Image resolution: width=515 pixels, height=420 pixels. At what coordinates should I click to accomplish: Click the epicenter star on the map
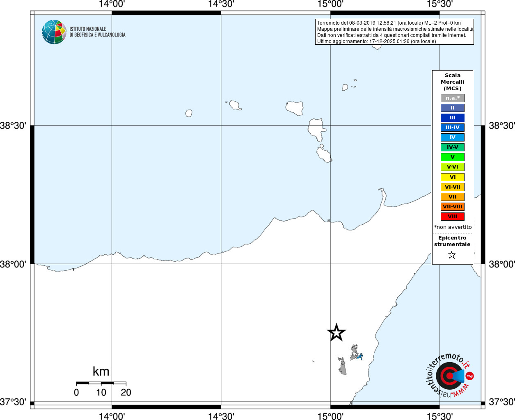point(336,333)
